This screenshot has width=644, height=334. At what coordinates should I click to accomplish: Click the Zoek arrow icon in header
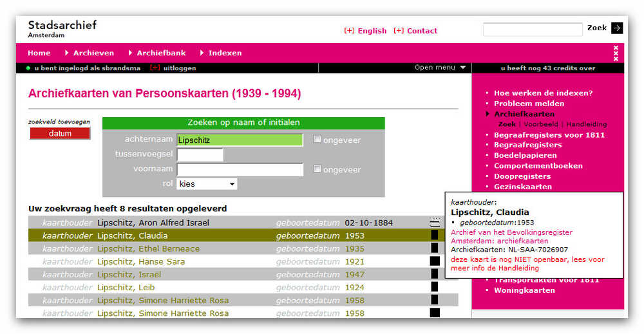617,28
